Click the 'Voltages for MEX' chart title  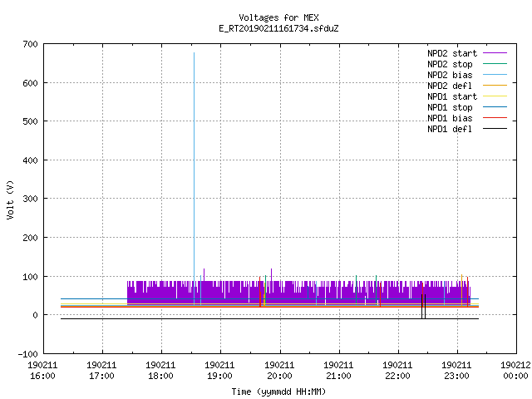point(278,17)
